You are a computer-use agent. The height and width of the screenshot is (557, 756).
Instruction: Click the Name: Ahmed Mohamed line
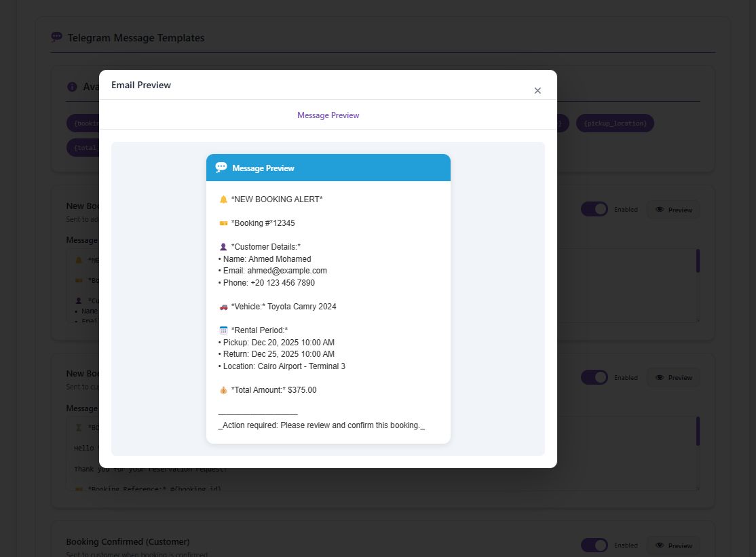pos(265,259)
